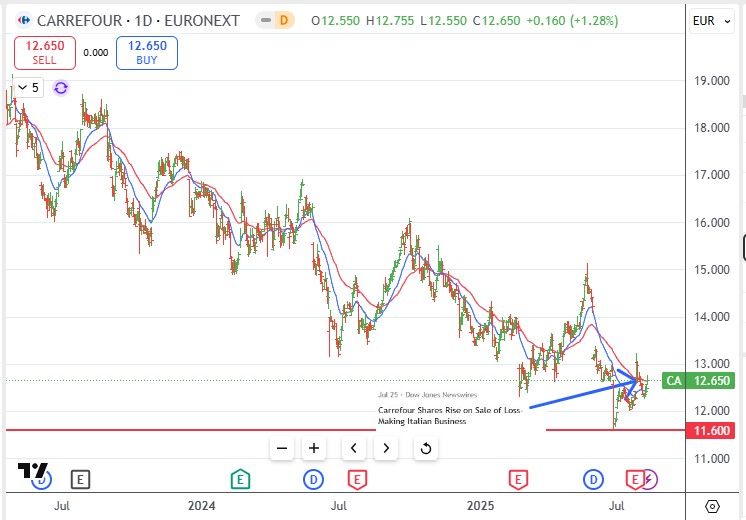Image resolution: width=746 pixels, height=520 pixels.
Task: Click the O12.550 open value
Action: (335, 21)
